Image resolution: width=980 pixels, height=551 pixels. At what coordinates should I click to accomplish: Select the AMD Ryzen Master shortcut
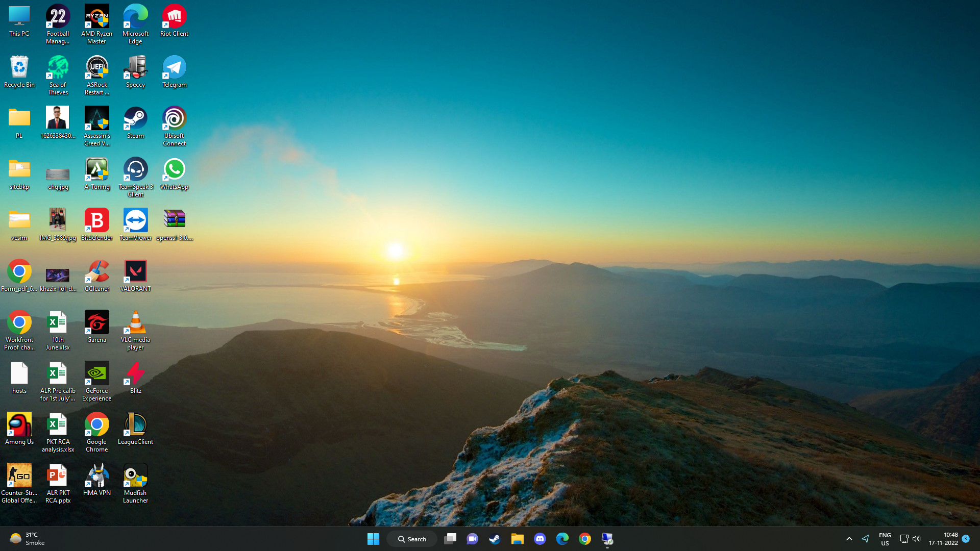tap(96, 24)
